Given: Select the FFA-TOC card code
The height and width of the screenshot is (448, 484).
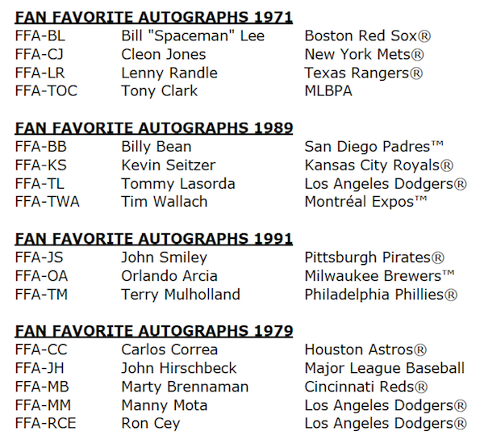Looking at the screenshot, I should point(46,91).
